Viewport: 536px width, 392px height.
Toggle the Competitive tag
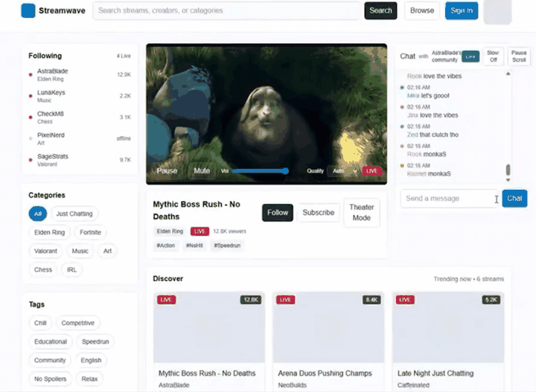click(77, 323)
